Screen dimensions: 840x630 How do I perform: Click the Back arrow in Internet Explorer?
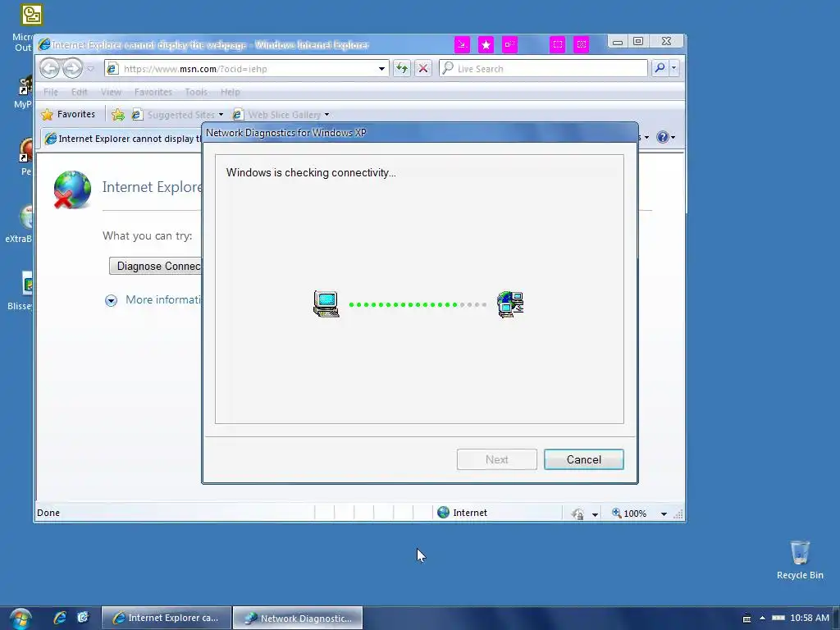[x=50, y=69]
